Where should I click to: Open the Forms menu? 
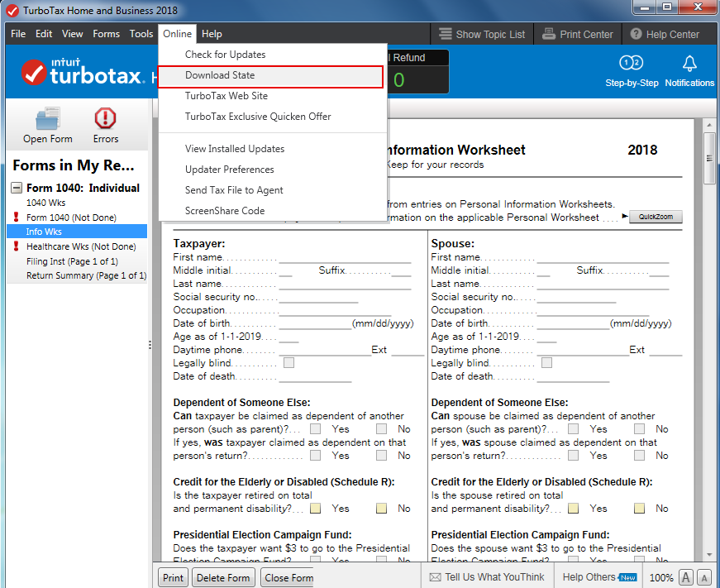tap(106, 34)
